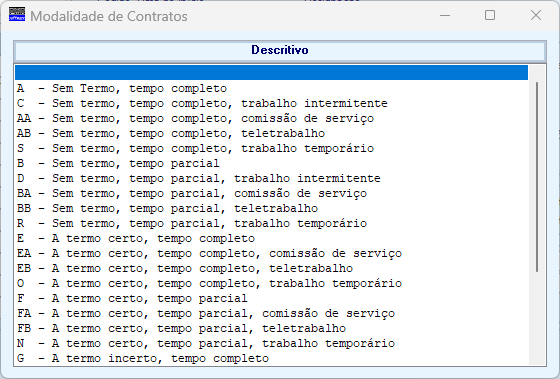Click the application icon in title bar

tap(17, 15)
